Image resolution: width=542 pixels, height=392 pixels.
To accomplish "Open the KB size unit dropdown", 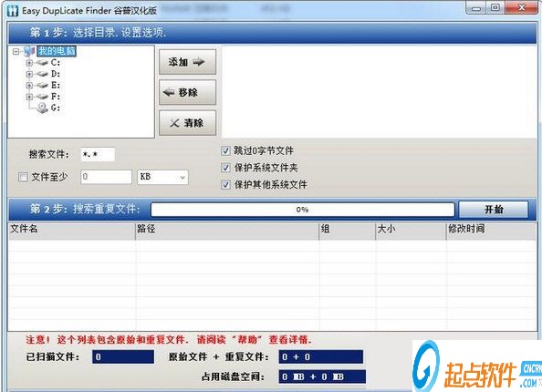I will click(162, 177).
